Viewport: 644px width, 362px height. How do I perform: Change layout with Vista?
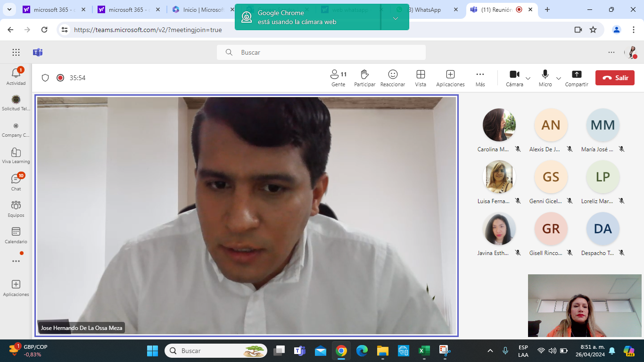click(x=421, y=78)
